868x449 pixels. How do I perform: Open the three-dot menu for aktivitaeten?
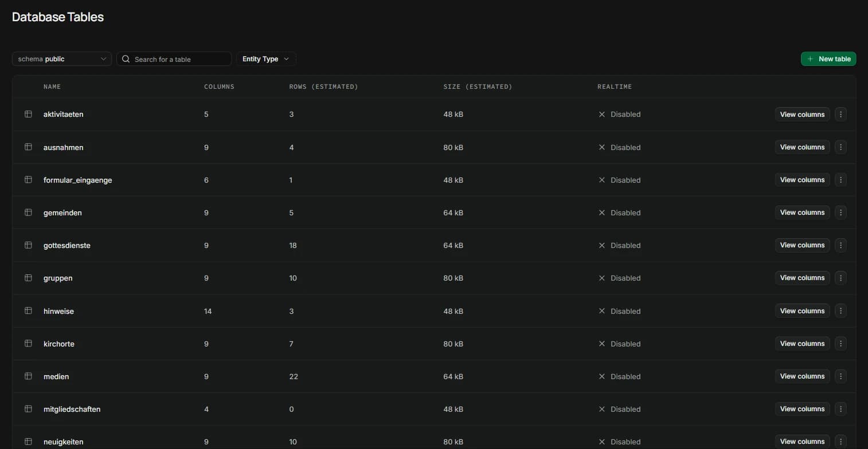[x=841, y=114]
